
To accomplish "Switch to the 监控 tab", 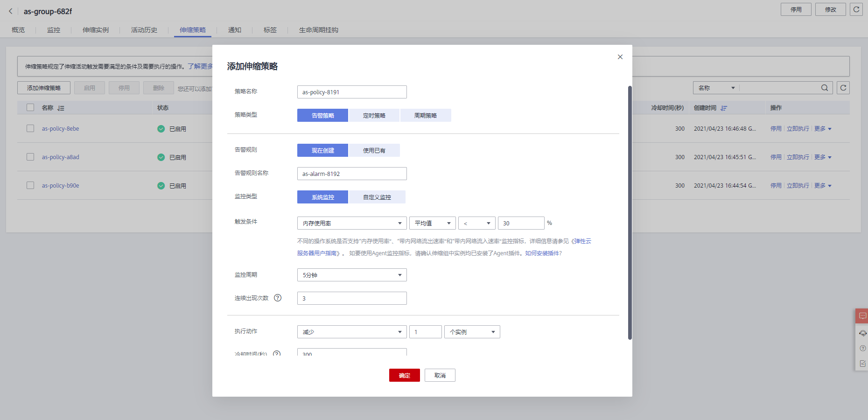I will click(54, 30).
